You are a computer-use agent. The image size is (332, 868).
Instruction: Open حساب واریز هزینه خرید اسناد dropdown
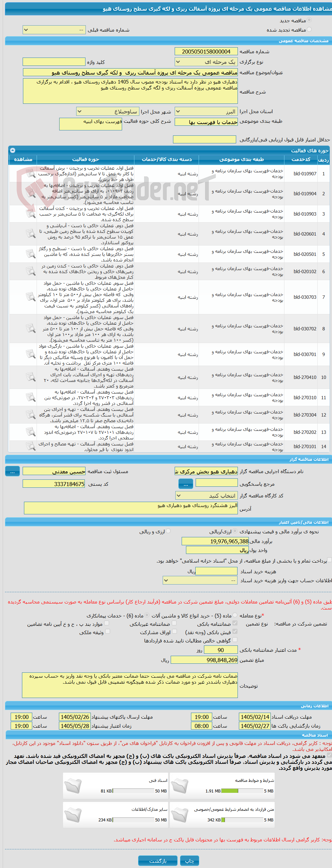[x=200, y=581]
